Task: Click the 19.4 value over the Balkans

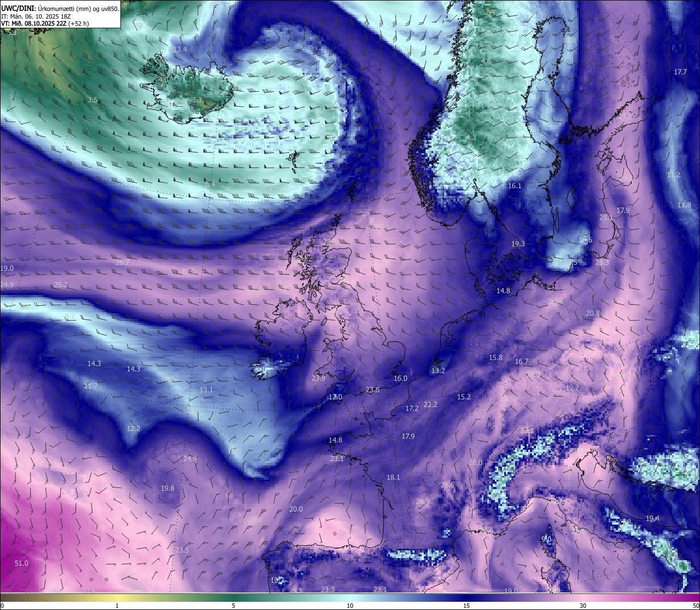Action: pos(652,519)
